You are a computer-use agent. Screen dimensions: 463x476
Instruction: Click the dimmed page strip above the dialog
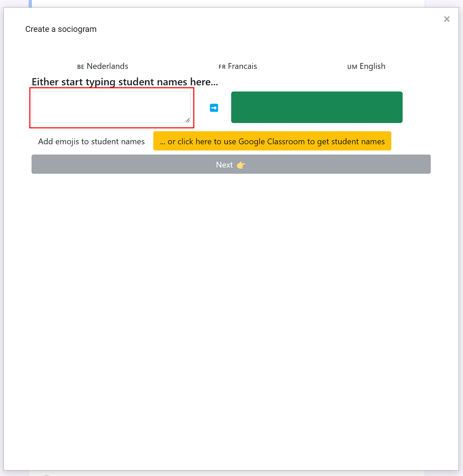click(x=226, y=3)
